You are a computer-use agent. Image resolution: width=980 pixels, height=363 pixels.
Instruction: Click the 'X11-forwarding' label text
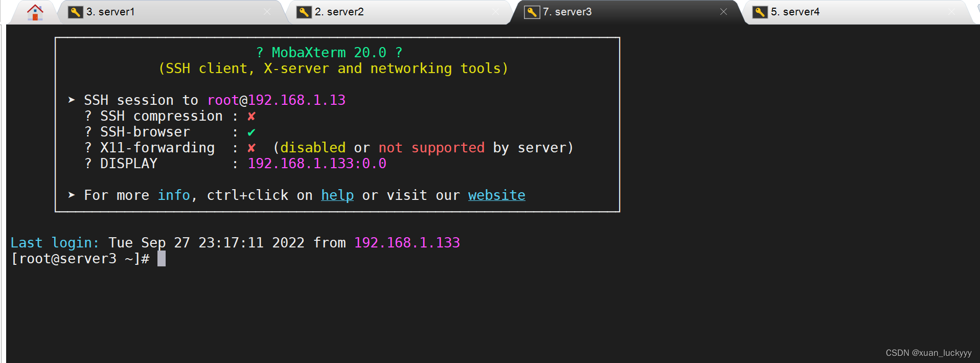[157, 148]
